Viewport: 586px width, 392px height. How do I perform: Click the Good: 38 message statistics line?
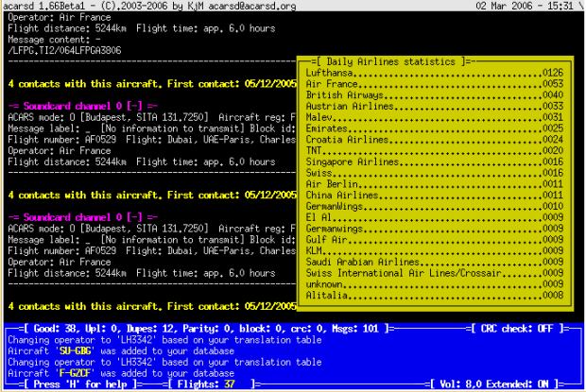point(206,329)
